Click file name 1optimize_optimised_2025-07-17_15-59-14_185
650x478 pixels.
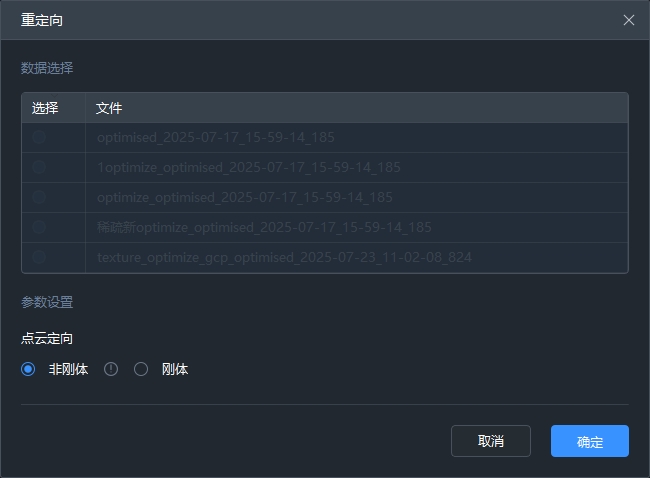(249, 167)
